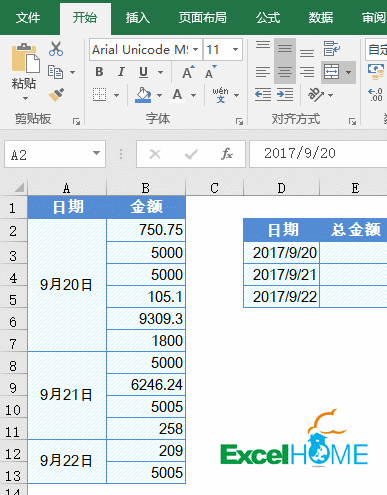Align text left
Viewport: 387px width, 495px height.
(263, 72)
